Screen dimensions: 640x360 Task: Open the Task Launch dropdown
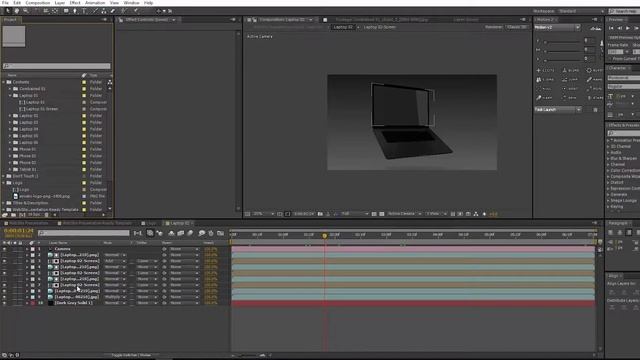(x=558, y=109)
